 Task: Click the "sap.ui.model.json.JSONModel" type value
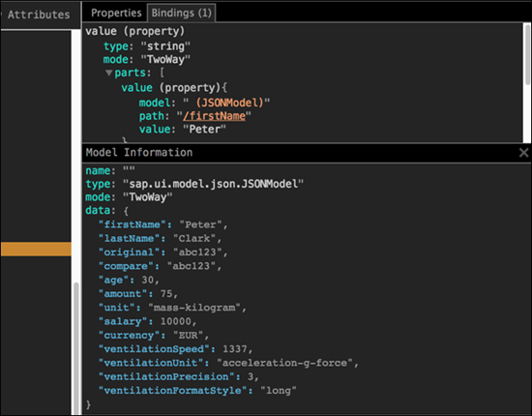pyautogui.click(x=213, y=184)
